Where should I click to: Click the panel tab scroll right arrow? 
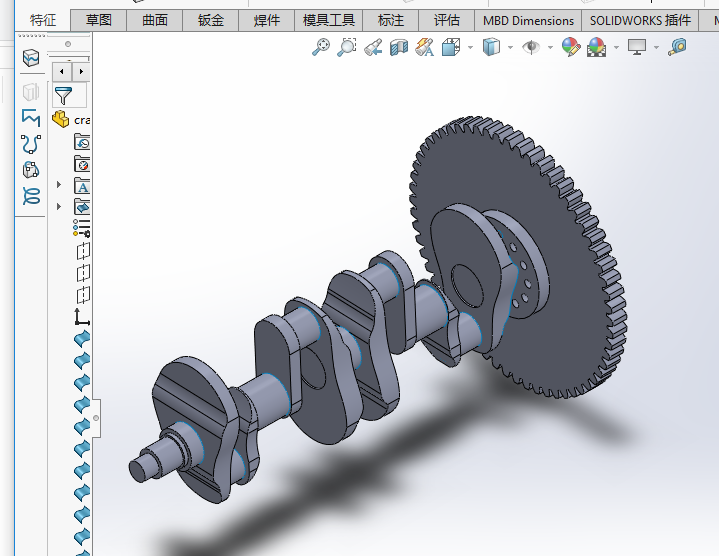[80, 72]
